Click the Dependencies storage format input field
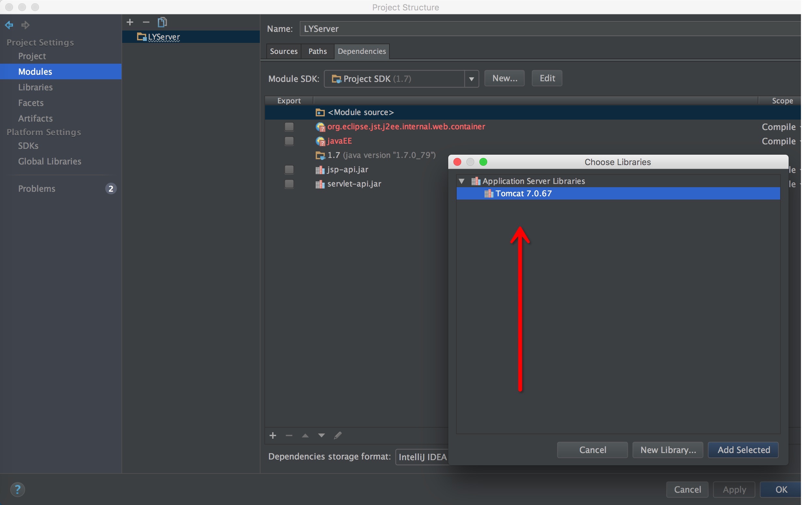Image resolution: width=812 pixels, height=505 pixels. 423,457
